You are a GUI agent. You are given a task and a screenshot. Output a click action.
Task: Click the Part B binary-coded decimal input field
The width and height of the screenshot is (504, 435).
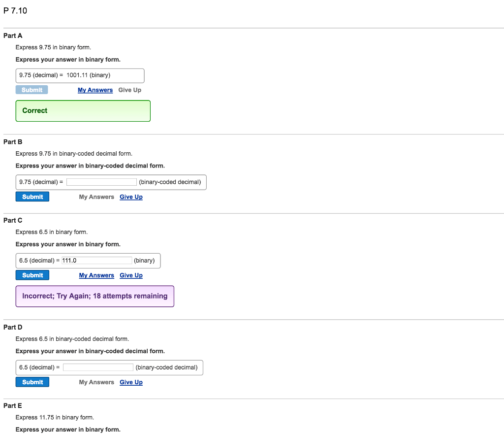101,182
